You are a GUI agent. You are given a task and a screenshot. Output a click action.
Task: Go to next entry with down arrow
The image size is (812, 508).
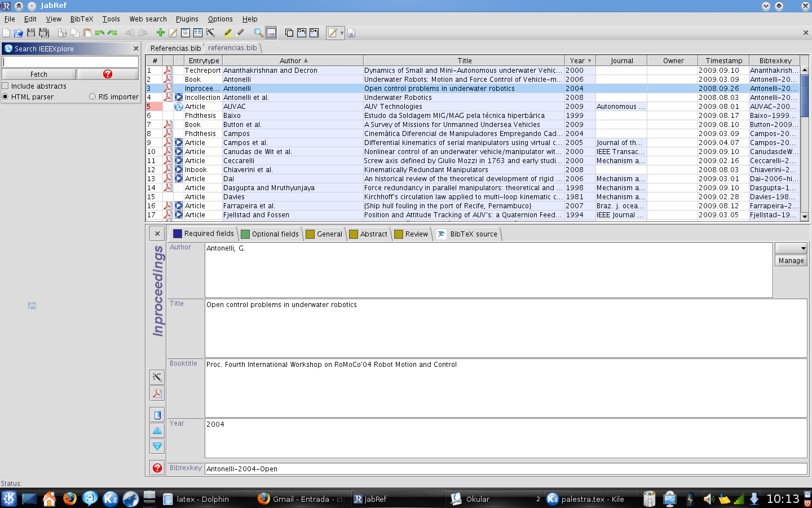point(157,446)
